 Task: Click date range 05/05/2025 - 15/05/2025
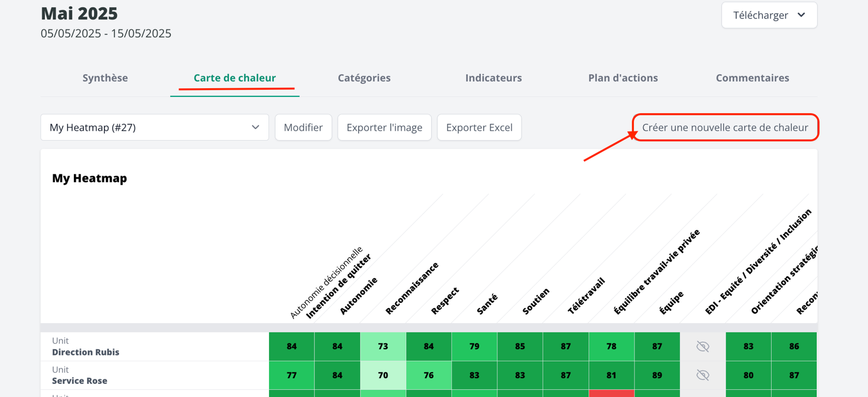[106, 33]
